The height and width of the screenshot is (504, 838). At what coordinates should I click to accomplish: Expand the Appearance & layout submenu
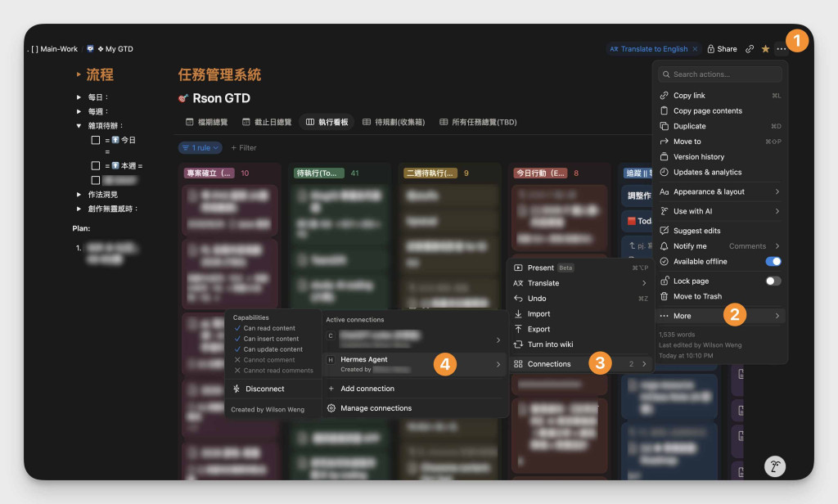click(x=720, y=191)
